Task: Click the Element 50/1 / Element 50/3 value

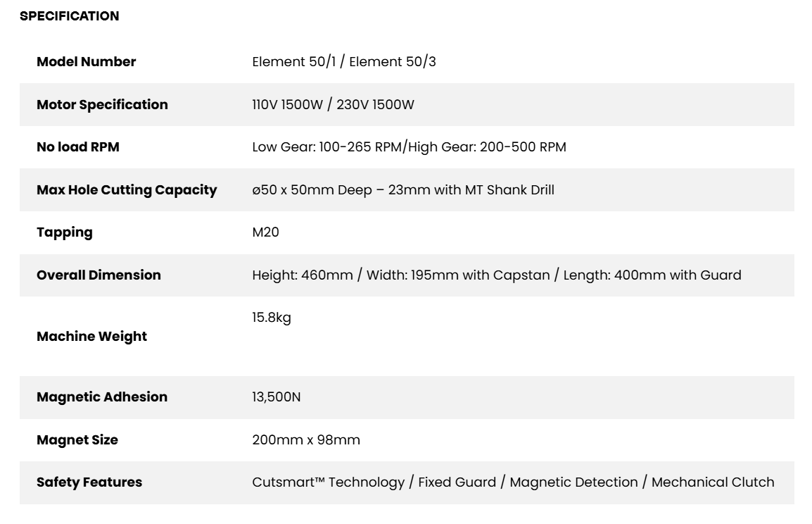Action: click(x=344, y=62)
